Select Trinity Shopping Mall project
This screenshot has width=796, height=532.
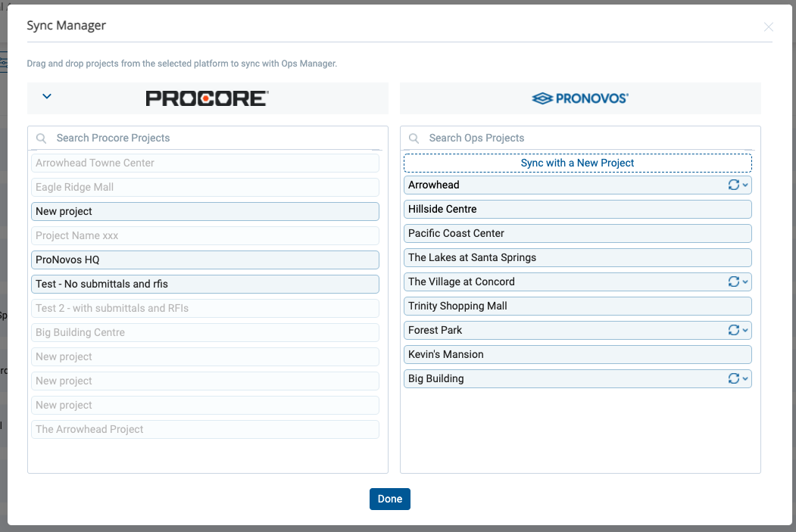578,306
